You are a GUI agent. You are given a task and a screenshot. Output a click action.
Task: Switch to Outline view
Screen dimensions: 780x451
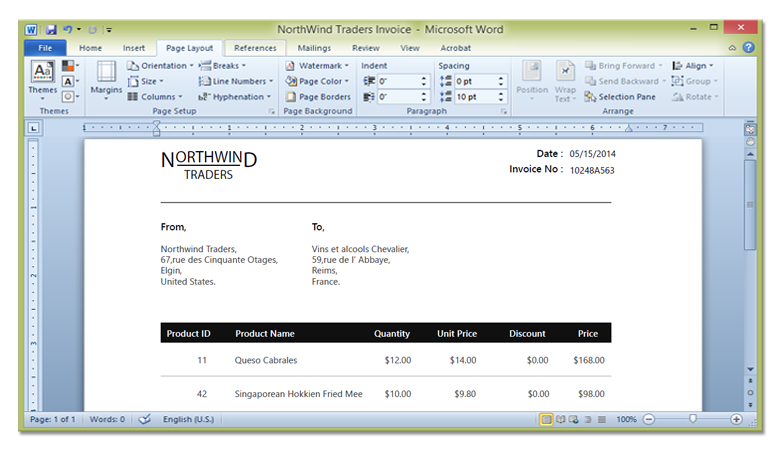(x=587, y=420)
